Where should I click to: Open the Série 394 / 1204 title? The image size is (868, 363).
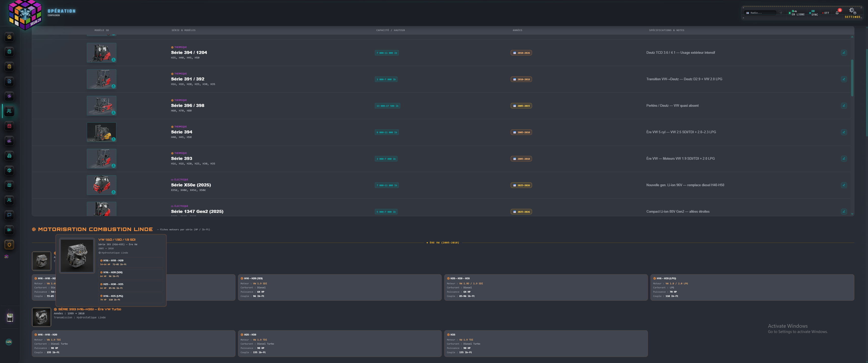coord(189,52)
